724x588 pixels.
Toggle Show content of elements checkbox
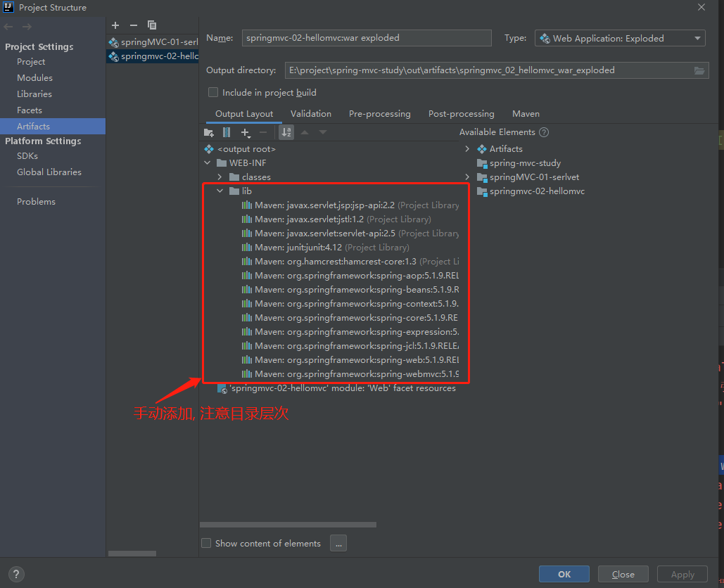tap(206, 543)
